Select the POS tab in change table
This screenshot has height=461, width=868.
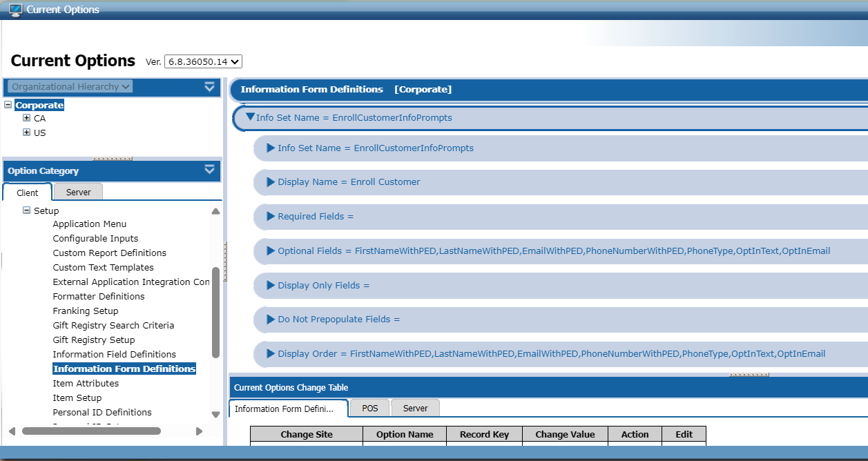pyautogui.click(x=369, y=409)
